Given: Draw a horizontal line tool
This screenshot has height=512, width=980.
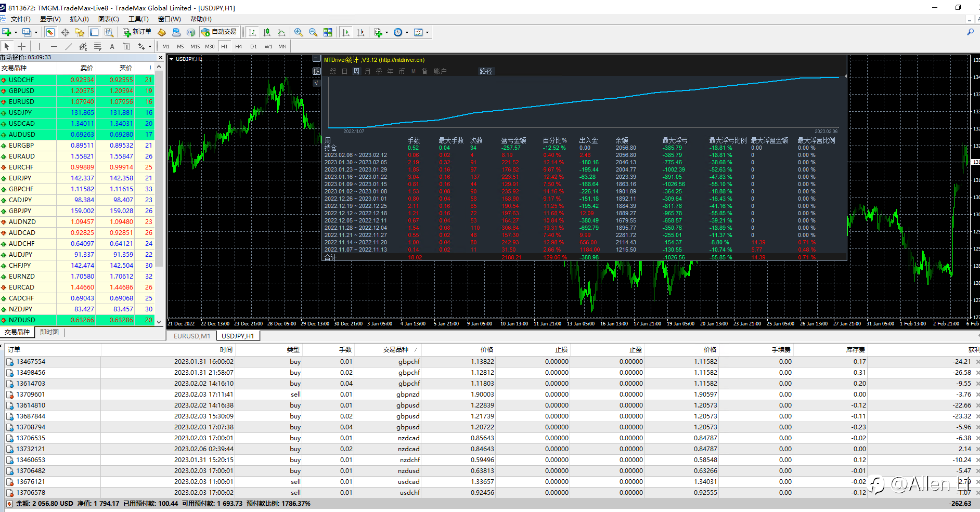Looking at the screenshot, I should [54, 46].
